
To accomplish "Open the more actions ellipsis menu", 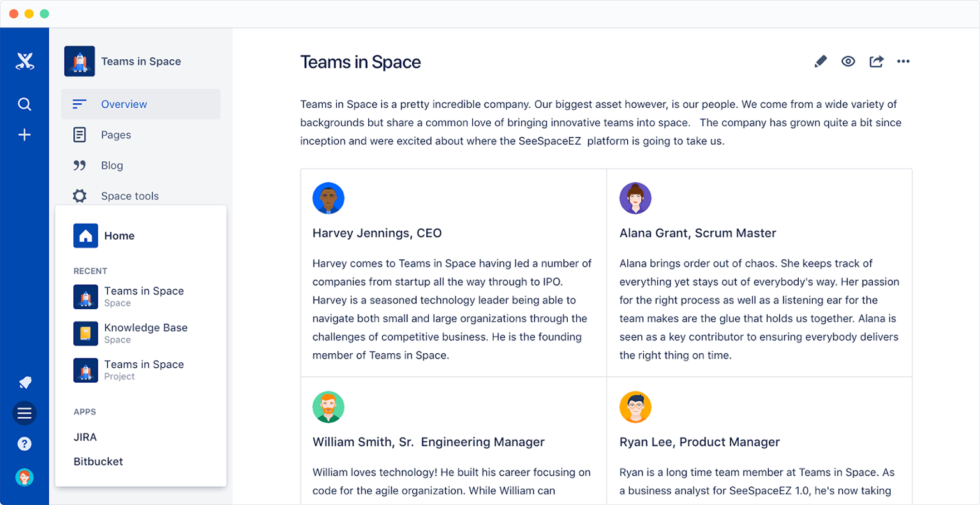I will click(903, 61).
